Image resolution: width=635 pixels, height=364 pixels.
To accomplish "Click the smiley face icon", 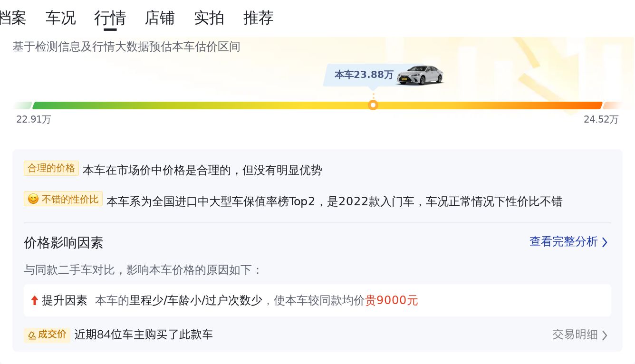I will point(33,199).
